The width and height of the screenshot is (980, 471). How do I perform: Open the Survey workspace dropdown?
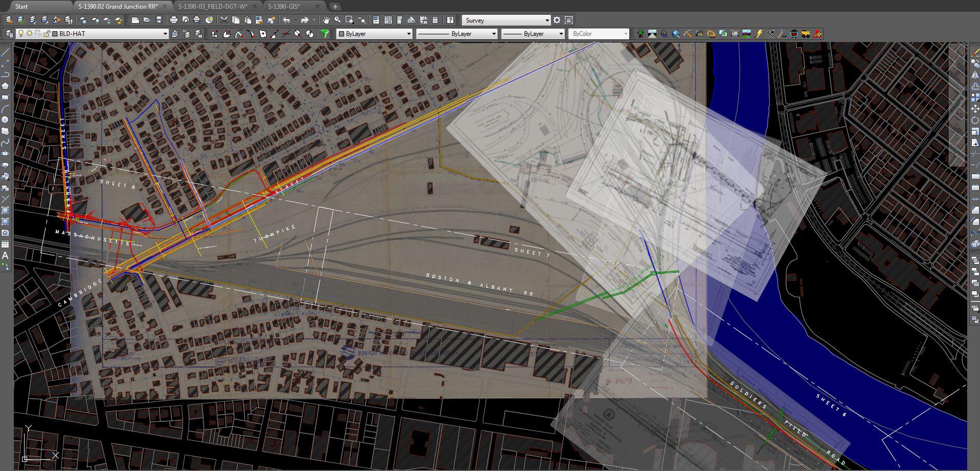click(547, 21)
